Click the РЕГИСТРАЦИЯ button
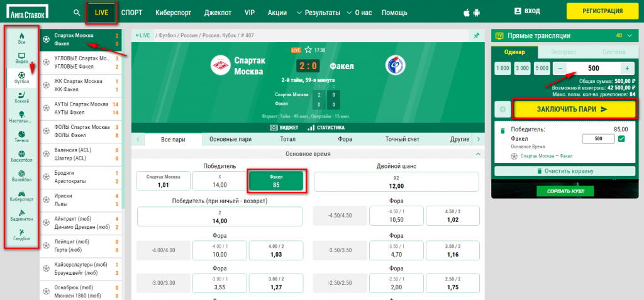 (x=602, y=11)
